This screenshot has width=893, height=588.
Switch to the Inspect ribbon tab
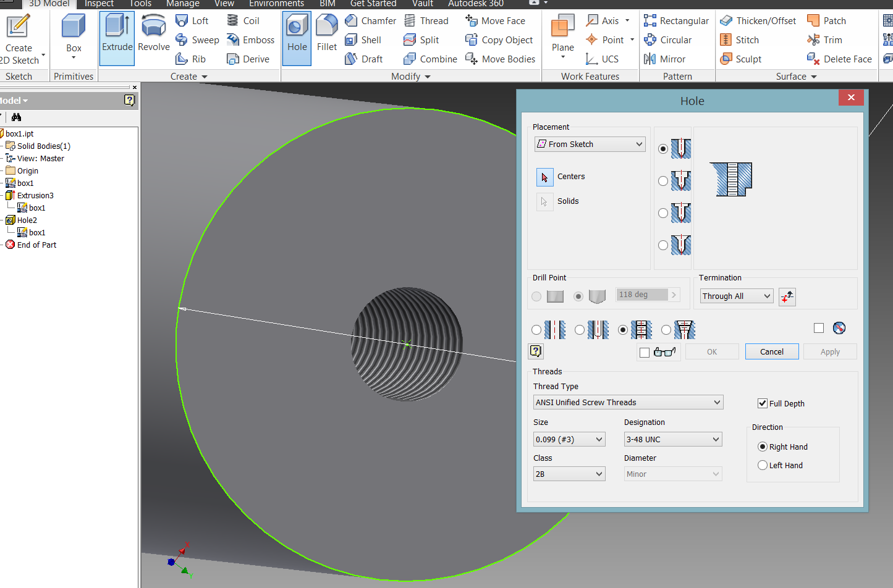[x=99, y=4]
